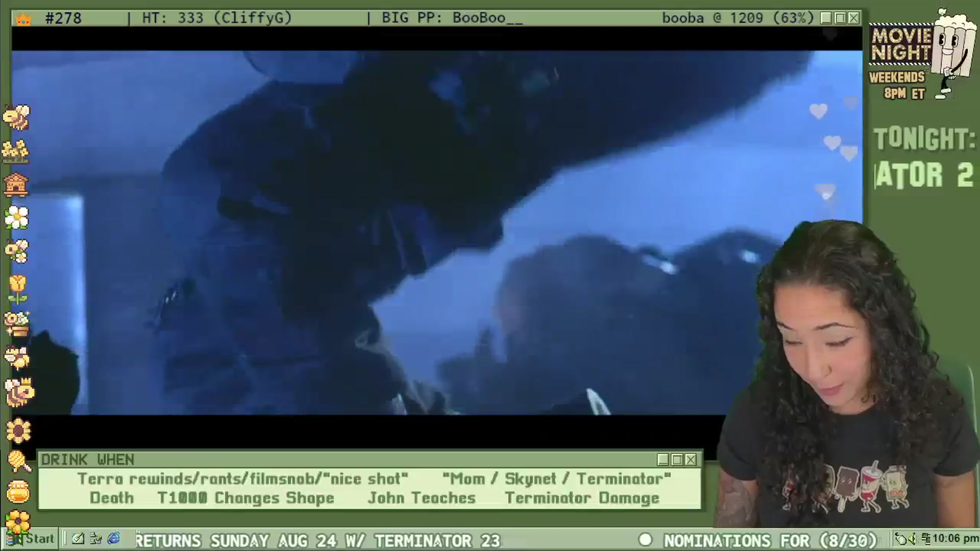The height and width of the screenshot is (551, 980).
Task: Click 'NOMINATIONS FOR (8/30)' ticker text
Action: (770, 540)
